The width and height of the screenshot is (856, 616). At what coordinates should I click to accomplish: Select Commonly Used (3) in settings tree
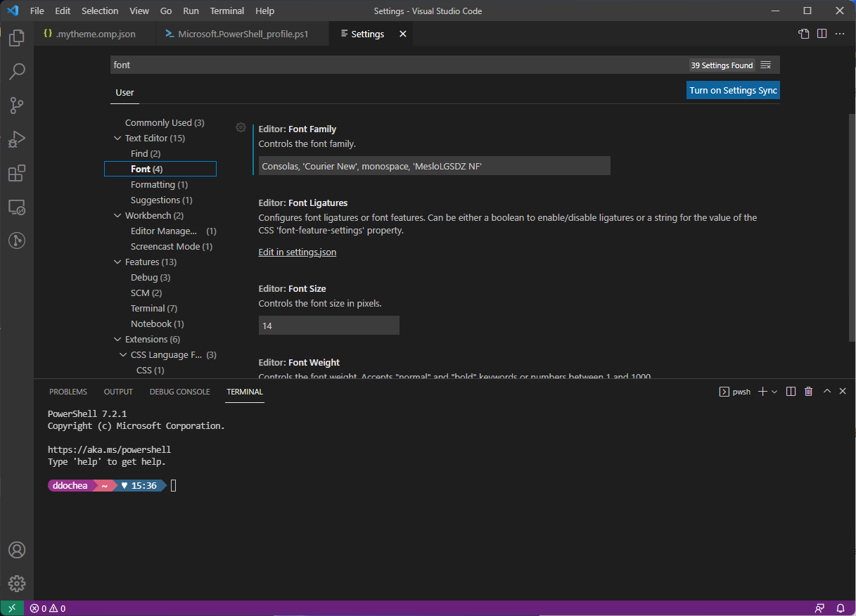pyautogui.click(x=165, y=123)
